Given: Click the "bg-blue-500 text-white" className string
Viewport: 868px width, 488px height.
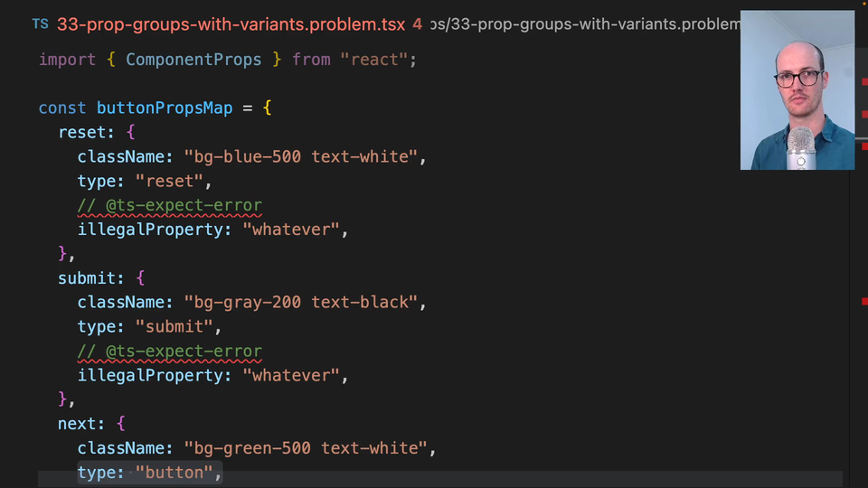Looking at the screenshot, I should [x=300, y=156].
